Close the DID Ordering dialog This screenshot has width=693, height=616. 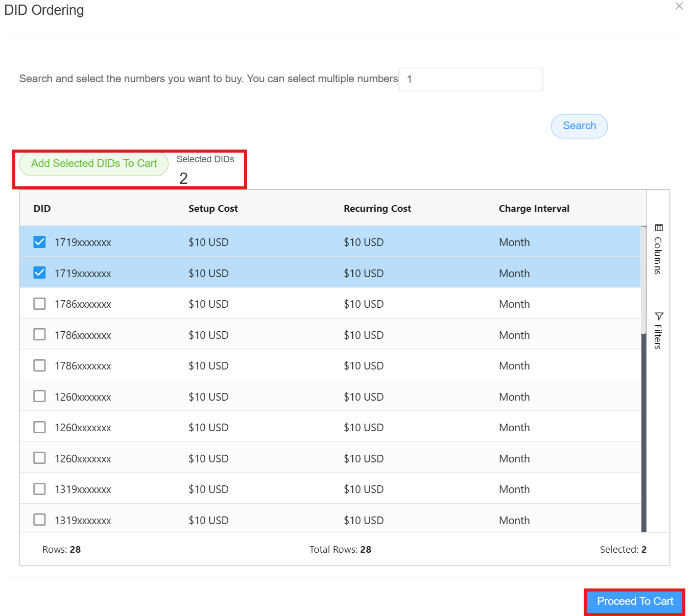679,6
